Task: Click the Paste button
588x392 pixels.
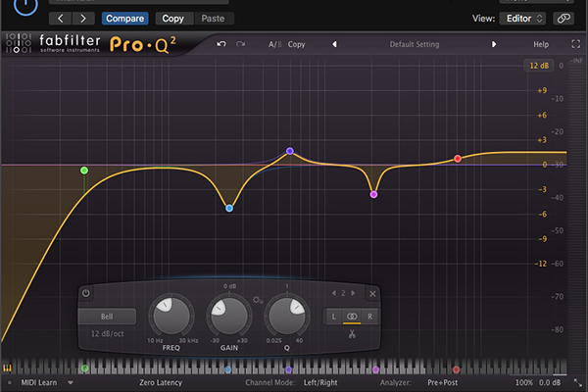Action: click(x=213, y=19)
